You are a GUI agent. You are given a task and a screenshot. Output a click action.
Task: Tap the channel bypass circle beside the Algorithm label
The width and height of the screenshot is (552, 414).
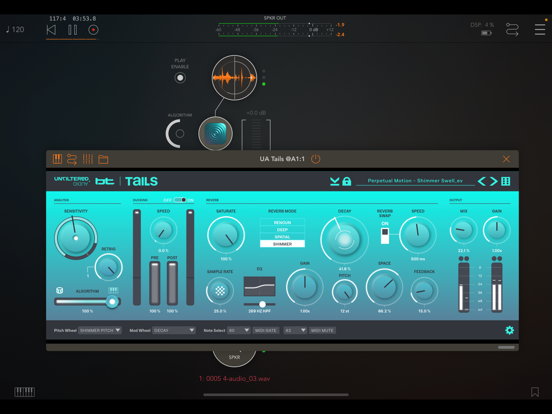180,133
